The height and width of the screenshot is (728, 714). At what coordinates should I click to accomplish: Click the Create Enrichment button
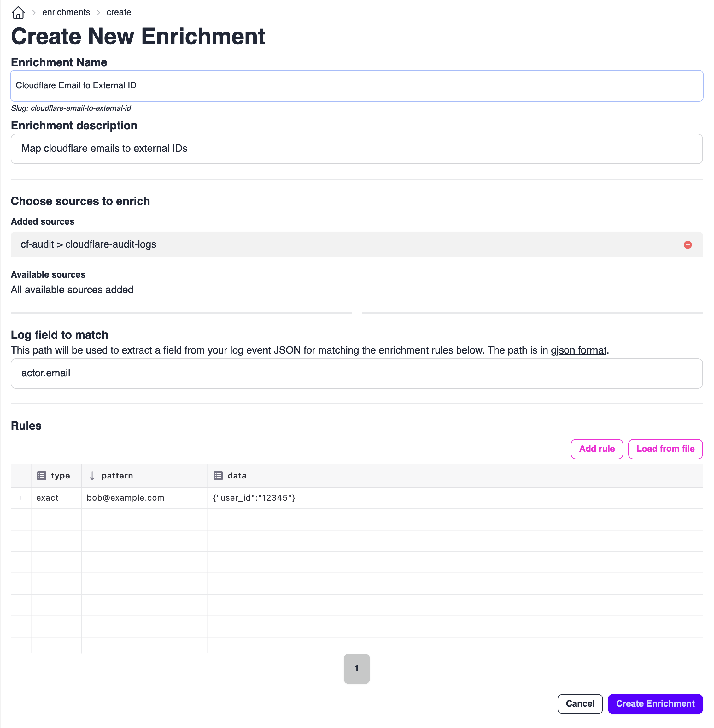(655, 704)
